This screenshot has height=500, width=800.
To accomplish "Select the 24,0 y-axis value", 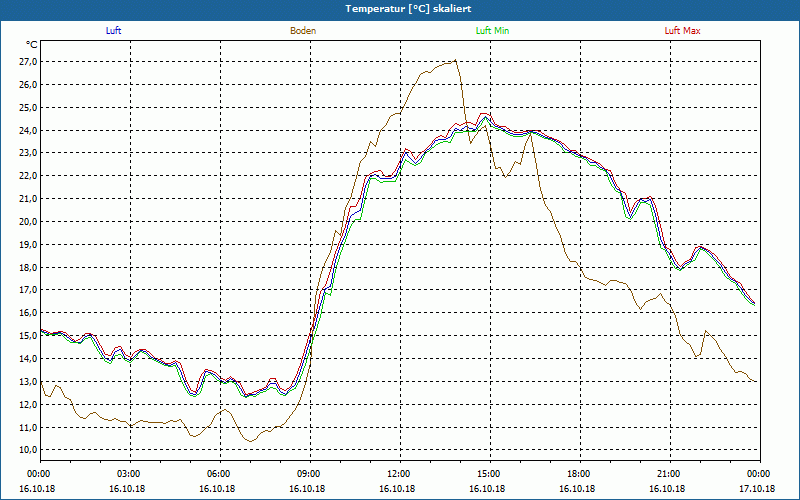I will 28,131.
